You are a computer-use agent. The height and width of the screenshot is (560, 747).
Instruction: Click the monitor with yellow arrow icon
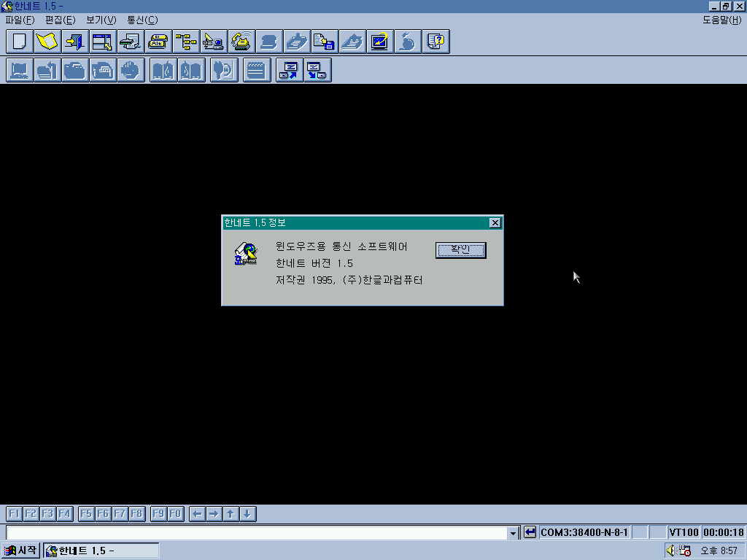(x=379, y=42)
